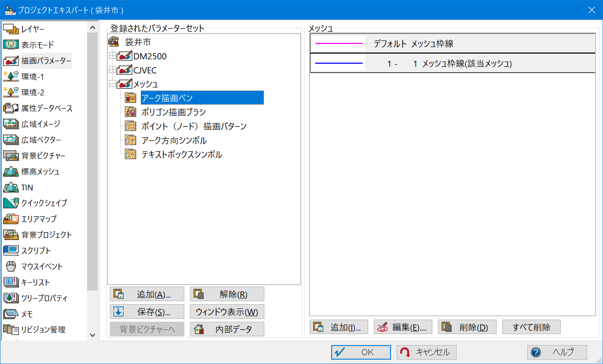This screenshot has height=364, width=603.
Task: Click the sidebar scrollbar thumb
Action: click(92, 161)
